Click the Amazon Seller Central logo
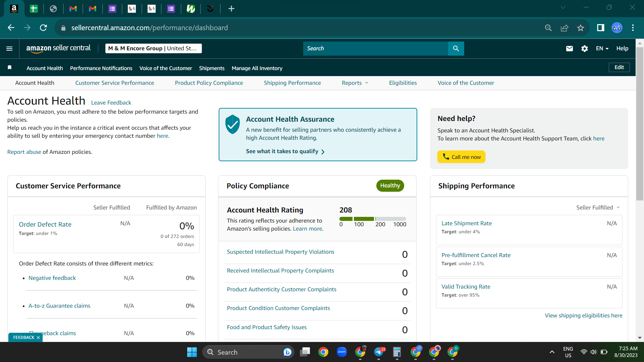The image size is (644, 362). 58,48
